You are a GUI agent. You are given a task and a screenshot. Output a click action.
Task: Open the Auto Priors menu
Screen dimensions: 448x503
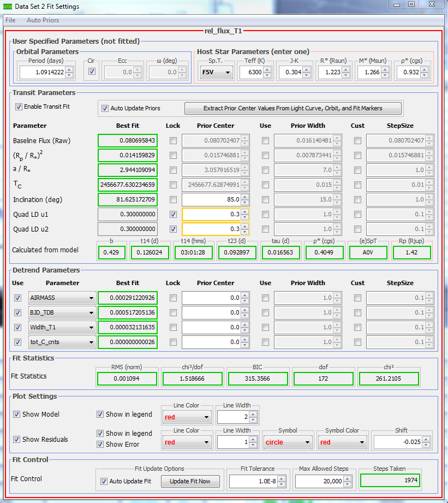(x=43, y=20)
